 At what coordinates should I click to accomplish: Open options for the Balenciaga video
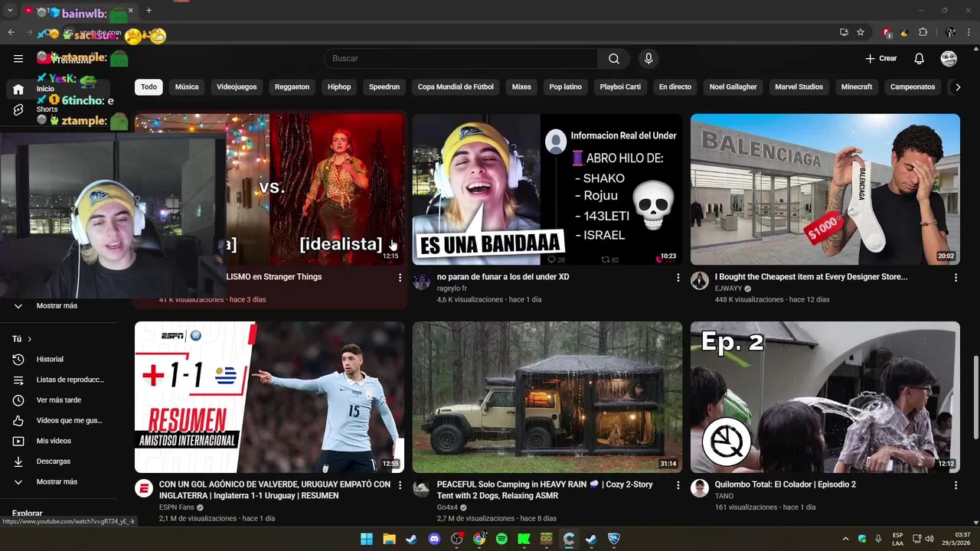pos(955,278)
